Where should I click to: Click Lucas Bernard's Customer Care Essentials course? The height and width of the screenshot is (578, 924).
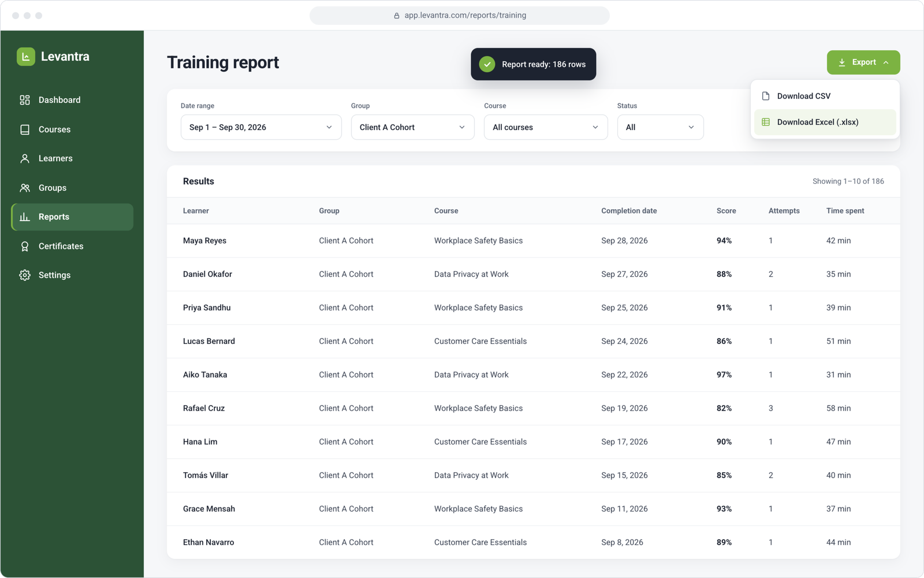pos(480,342)
